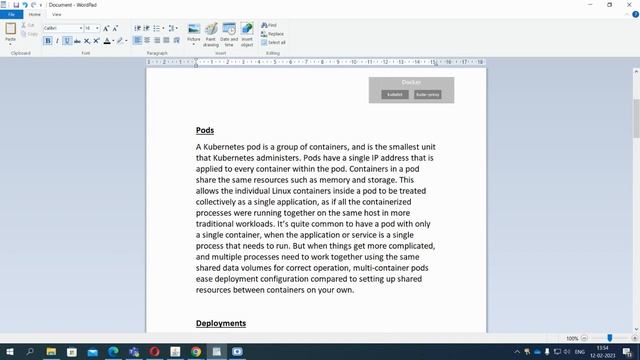Click the Deployments heading in document

tap(221, 323)
